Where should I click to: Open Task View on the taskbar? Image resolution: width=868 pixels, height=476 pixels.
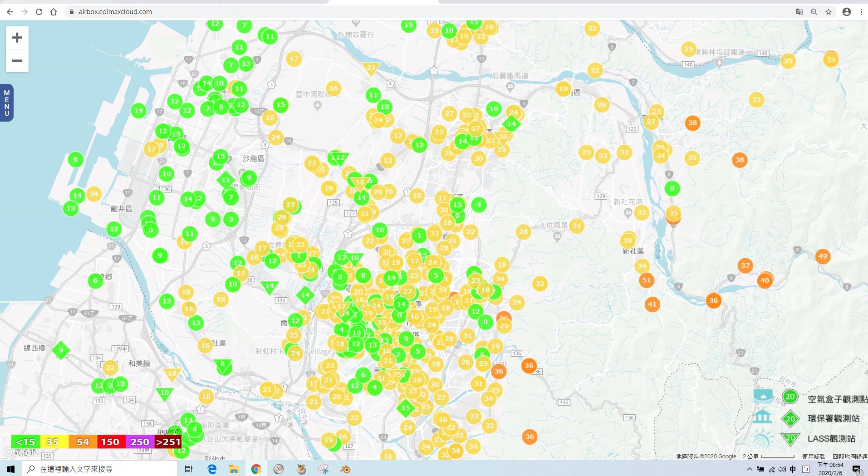[189, 469]
